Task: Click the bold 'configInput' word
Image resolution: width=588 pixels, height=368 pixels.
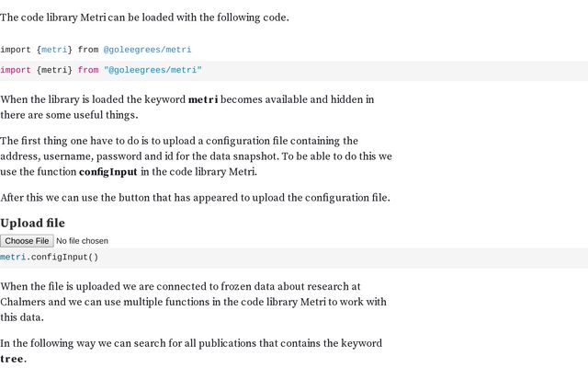Action: coord(108,172)
